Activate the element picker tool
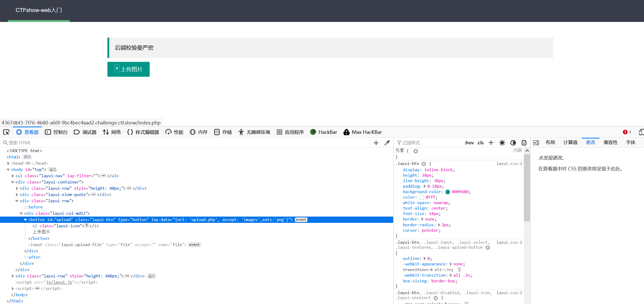The image size is (644, 304). click(x=6, y=132)
